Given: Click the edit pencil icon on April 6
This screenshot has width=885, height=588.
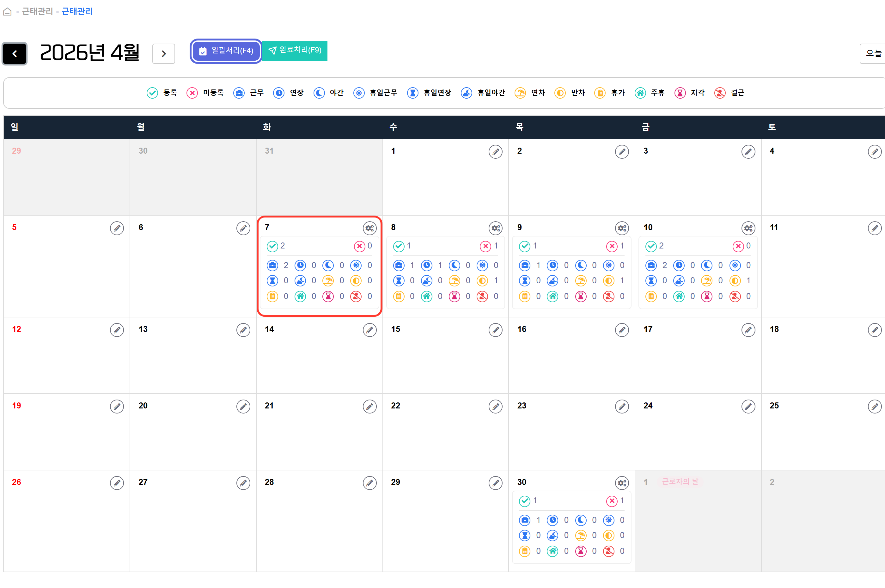Looking at the screenshot, I should (x=243, y=228).
